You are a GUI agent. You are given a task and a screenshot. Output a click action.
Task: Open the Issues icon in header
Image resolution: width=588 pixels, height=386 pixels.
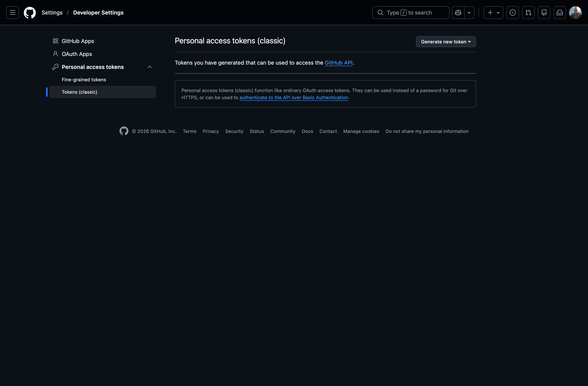tap(512, 13)
